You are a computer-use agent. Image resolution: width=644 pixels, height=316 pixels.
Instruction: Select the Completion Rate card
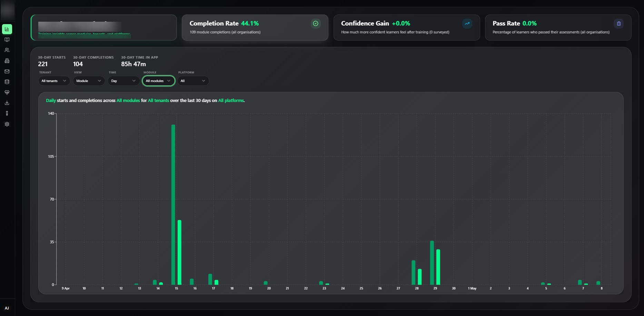click(x=255, y=28)
